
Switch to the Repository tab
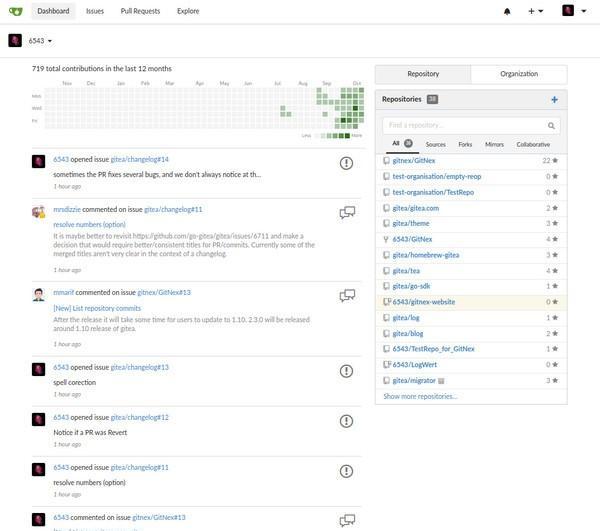click(423, 74)
